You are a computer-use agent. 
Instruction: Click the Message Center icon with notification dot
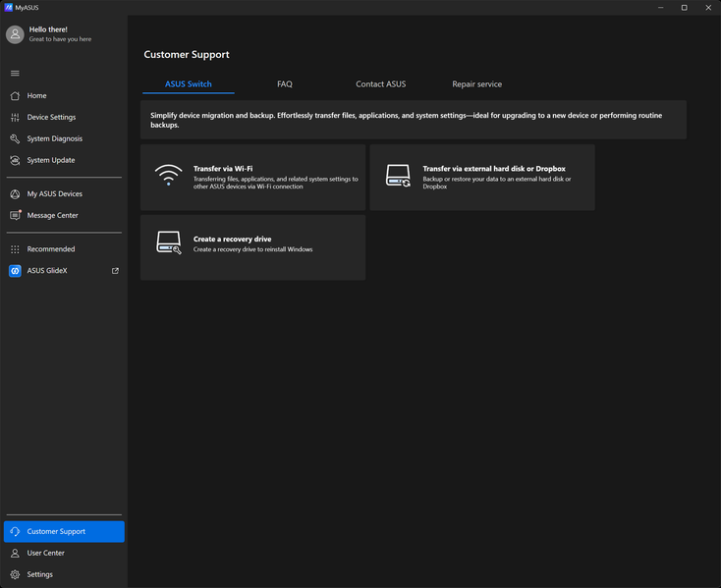(15, 215)
